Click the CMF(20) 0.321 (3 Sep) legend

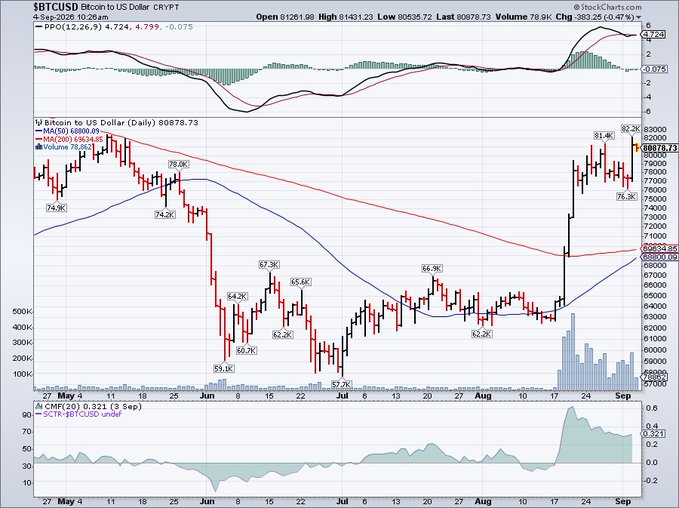[x=93, y=406]
